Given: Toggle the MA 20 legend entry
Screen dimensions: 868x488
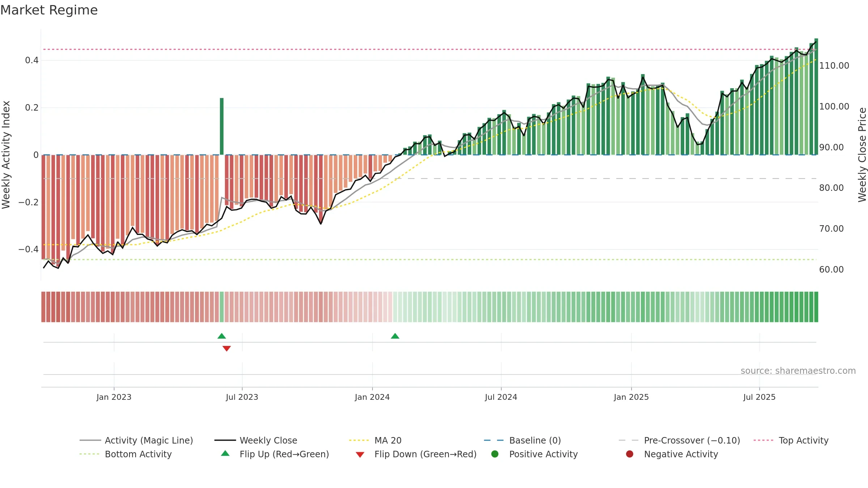Looking at the screenshot, I should point(375,440).
